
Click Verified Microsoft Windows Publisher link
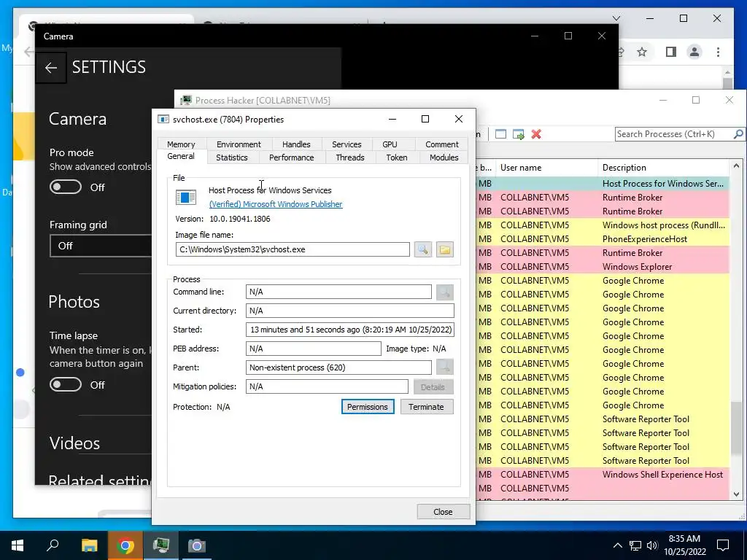(276, 204)
